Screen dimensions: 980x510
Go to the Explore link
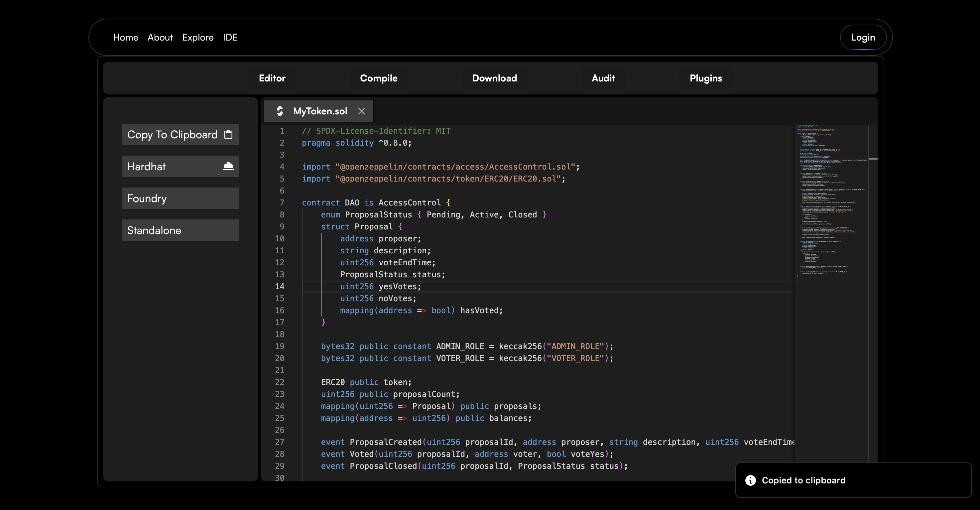[x=198, y=37]
